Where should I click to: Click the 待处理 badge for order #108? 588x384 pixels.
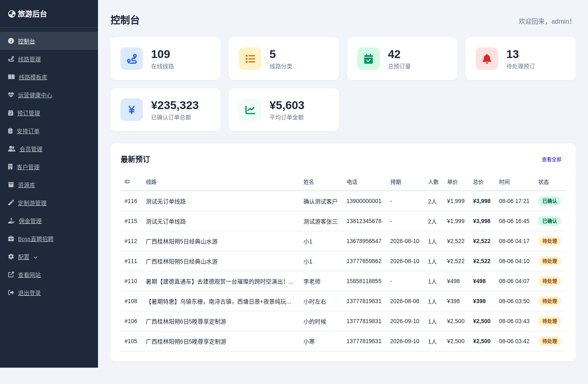(550, 301)
